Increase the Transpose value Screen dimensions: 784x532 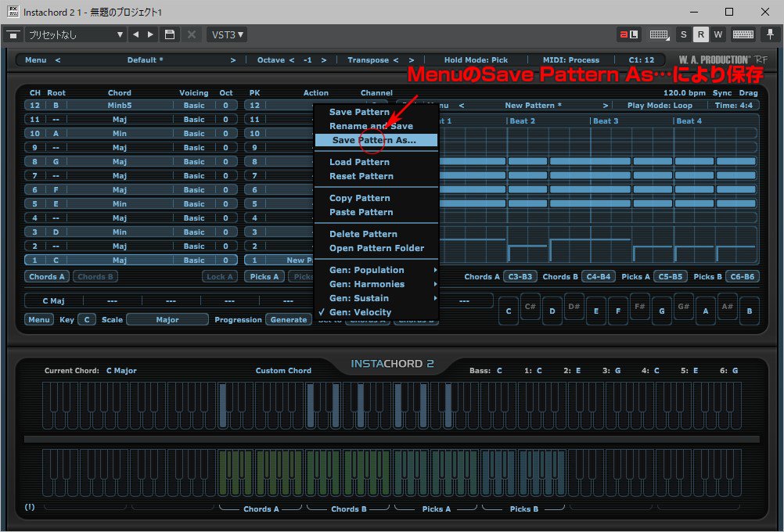[412, 60]
